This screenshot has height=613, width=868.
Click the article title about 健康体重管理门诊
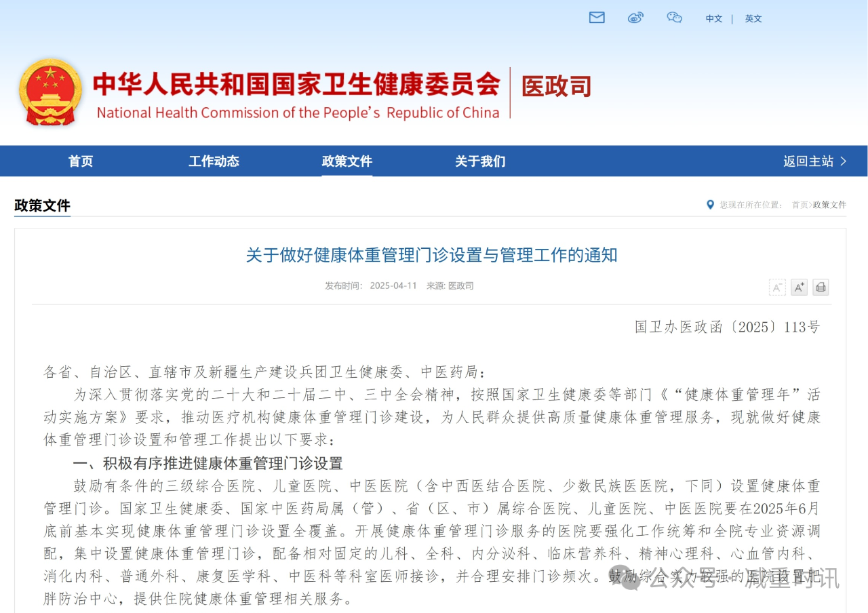431,255
